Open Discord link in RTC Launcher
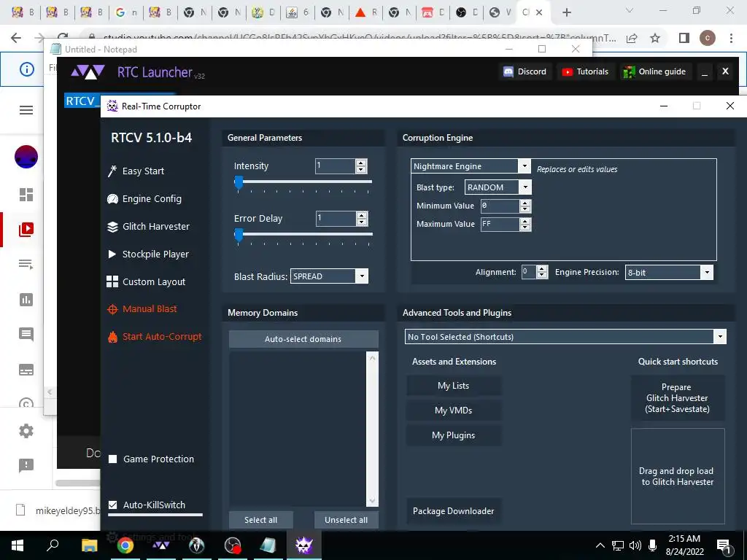Viewport: 747px width, 560px height. 525,71
